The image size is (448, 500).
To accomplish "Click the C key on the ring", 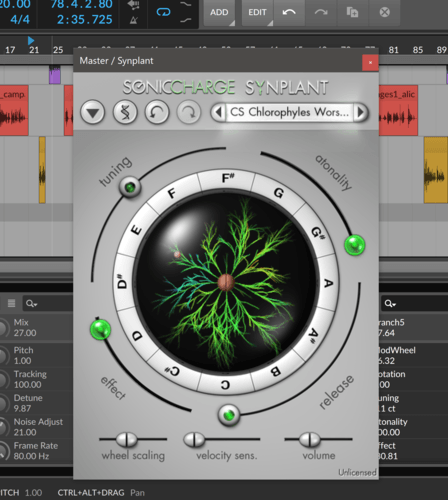I will (225, 385).
